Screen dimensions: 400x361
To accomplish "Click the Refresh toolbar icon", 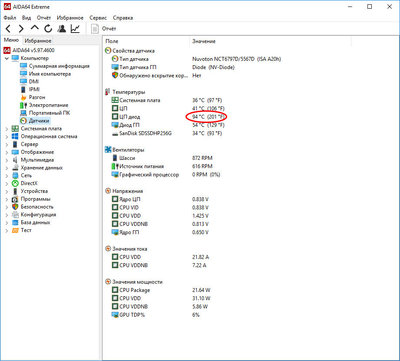I will point(48,29).
